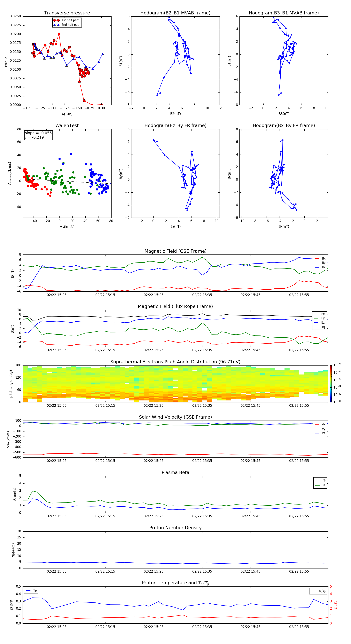
Task: Select the "r = -0.219" annotation text
Action: (35, 137)
